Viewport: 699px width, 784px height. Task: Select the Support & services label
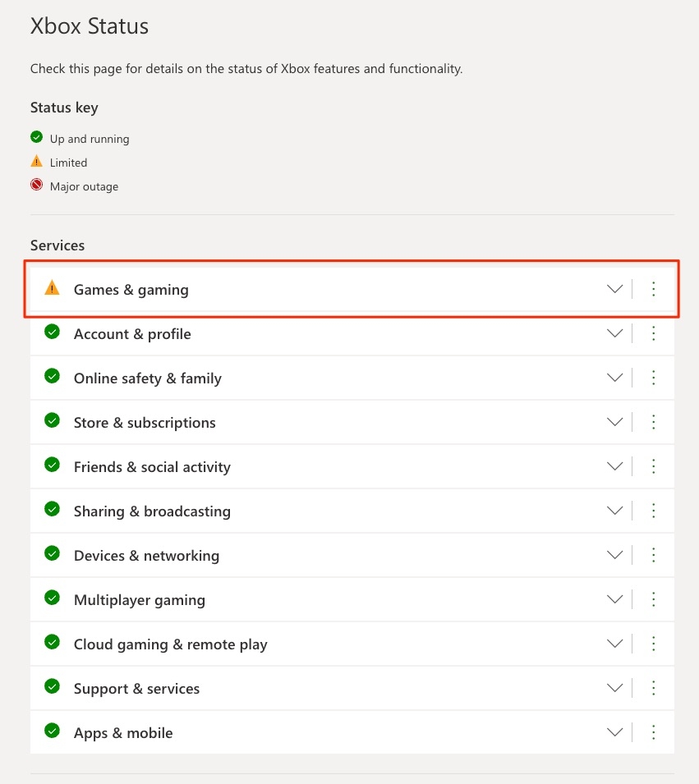pos(136,689)
